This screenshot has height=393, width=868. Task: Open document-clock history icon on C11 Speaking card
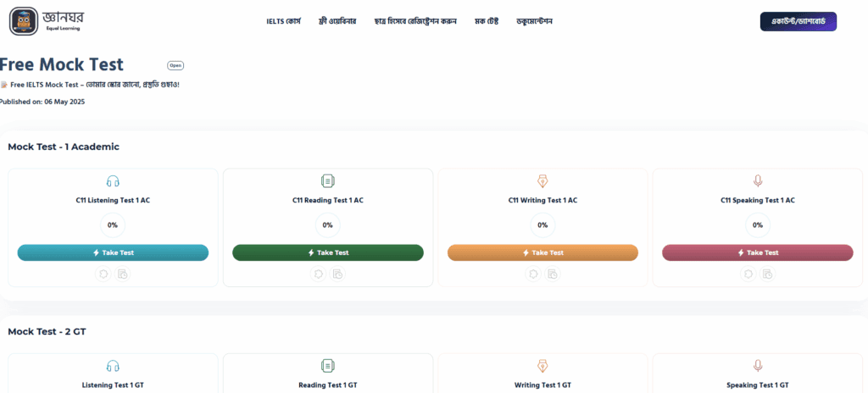768,274
